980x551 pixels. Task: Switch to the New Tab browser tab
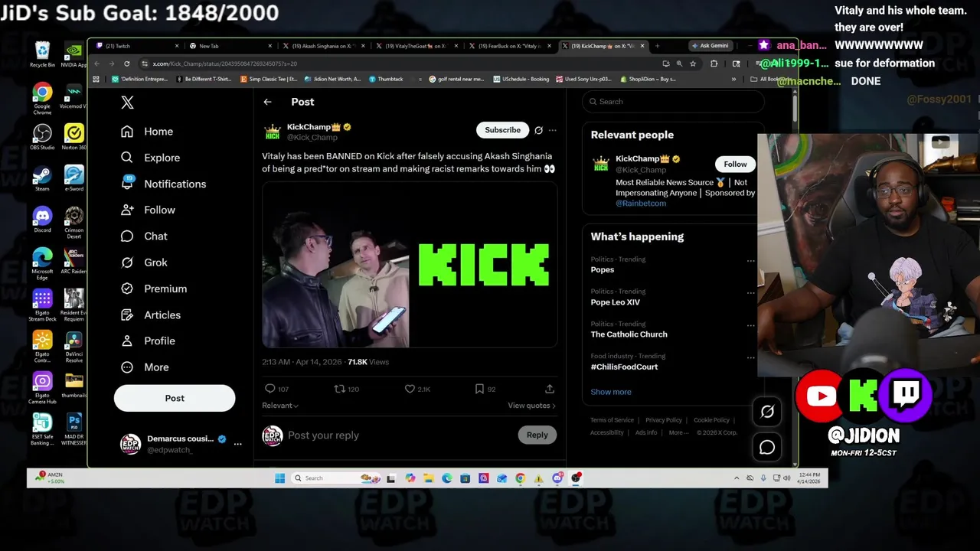coord(229,46)
